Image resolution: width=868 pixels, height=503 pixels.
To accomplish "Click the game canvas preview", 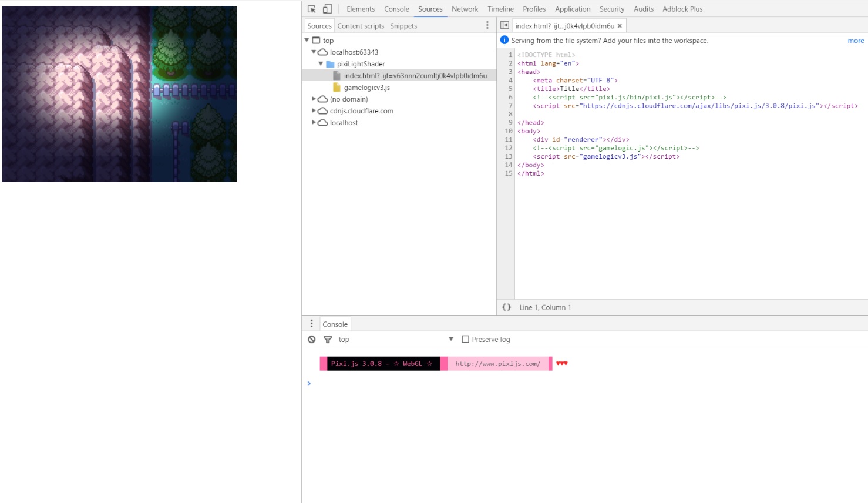I will click(119, 94).
